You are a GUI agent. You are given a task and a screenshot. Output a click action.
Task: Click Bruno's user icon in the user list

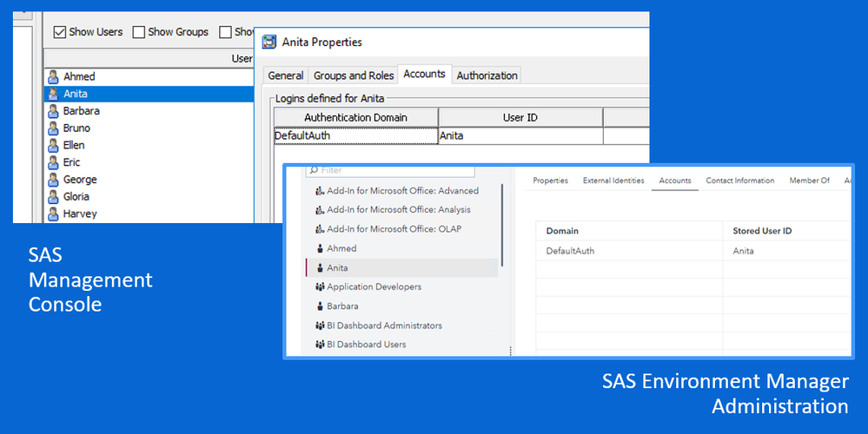[53, 128]
